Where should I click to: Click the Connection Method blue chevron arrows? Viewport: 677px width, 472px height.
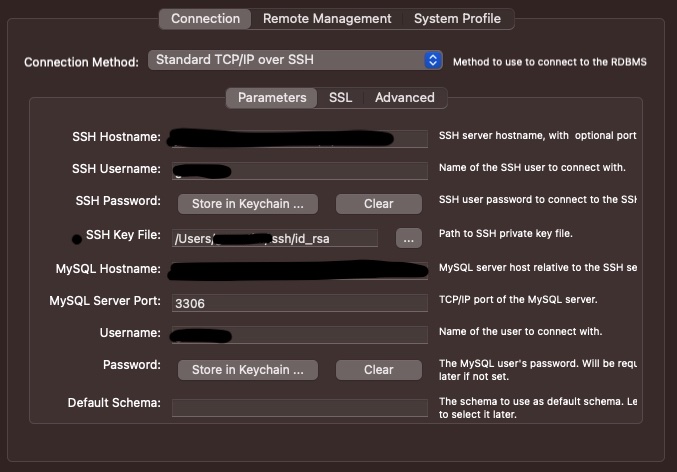[432, 60]
